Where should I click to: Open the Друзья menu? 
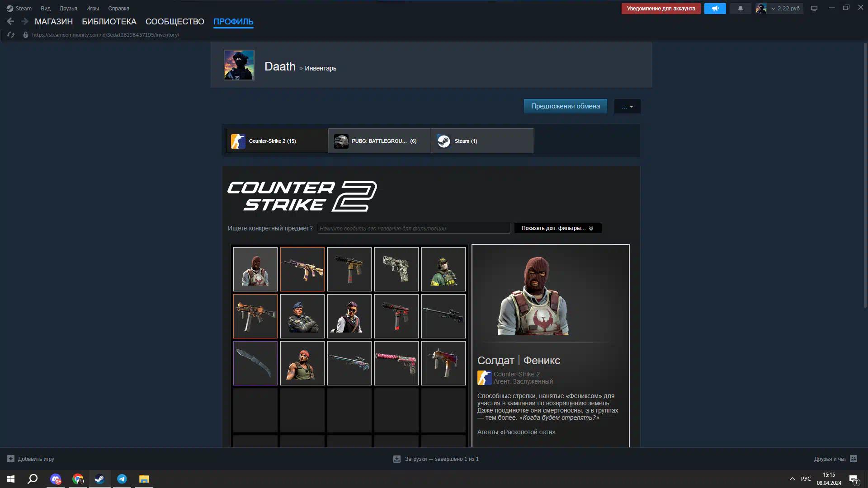68,9
